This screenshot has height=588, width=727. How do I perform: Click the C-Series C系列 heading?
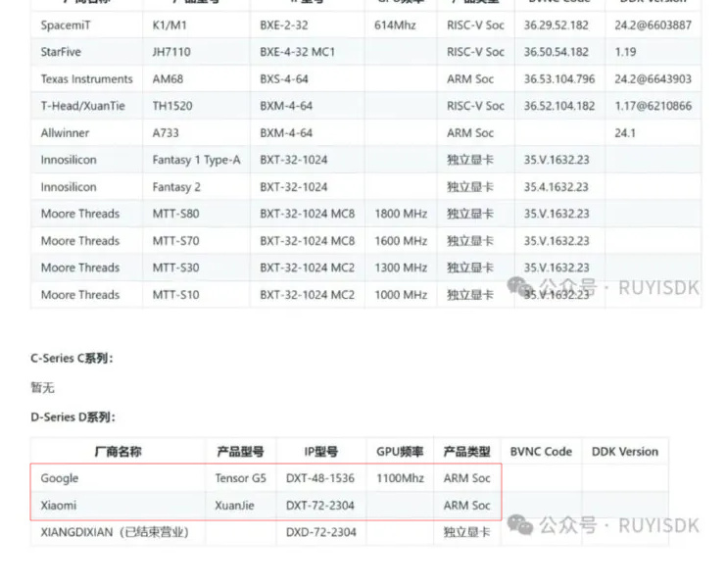coord(72,359)
